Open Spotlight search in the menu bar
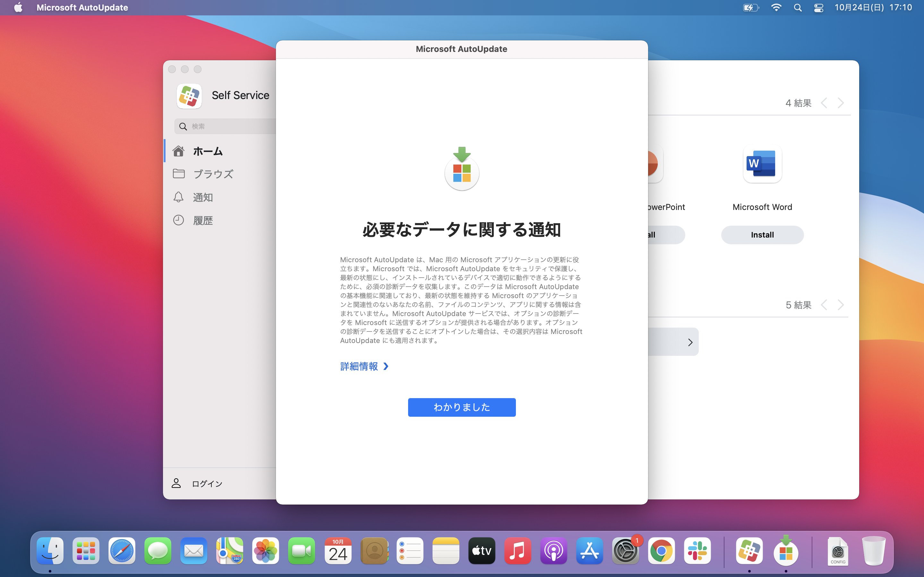924x577 pixels. point(798,8)
